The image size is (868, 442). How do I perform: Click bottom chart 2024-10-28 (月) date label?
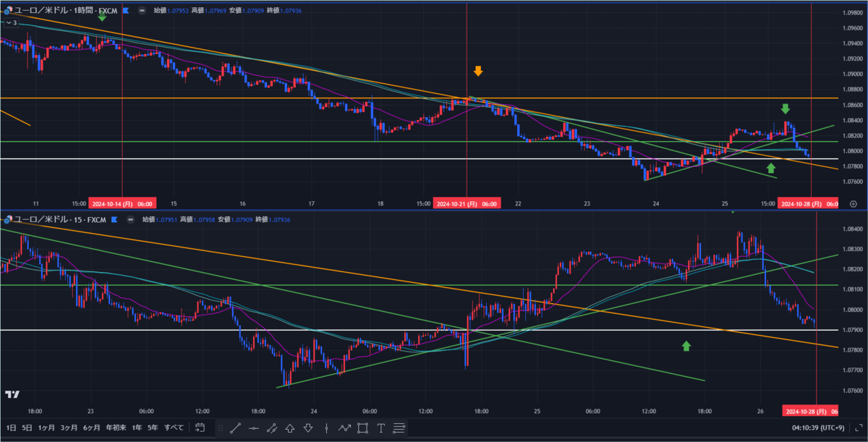(812, 411)
